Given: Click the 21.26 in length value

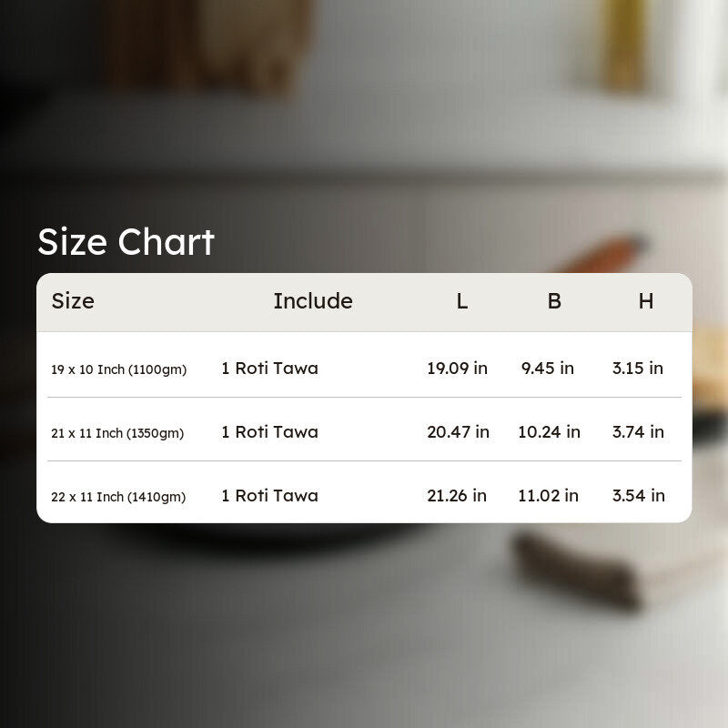Looking at the screenshot, I should 457,496.
